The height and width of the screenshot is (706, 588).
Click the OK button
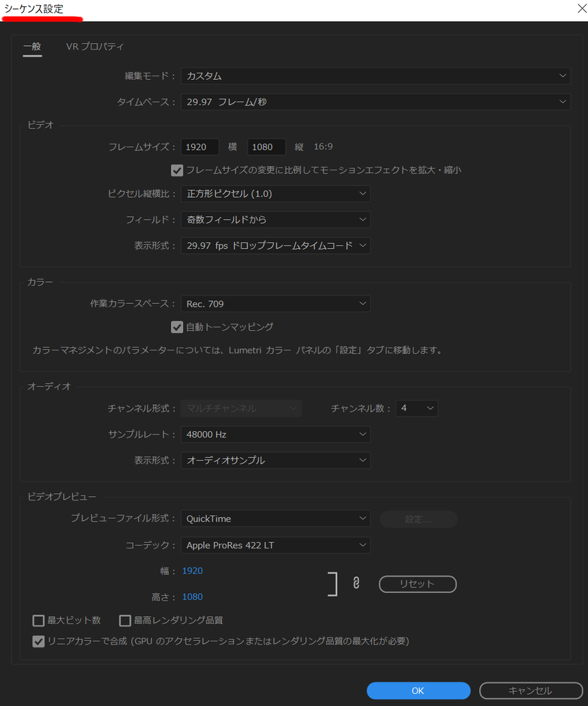(x=418, y=690)
